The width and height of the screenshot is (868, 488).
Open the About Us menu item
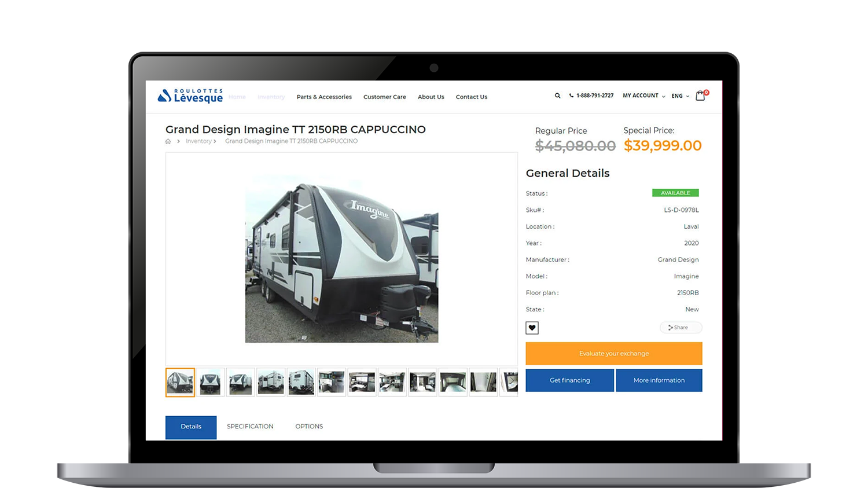[431, 97]
